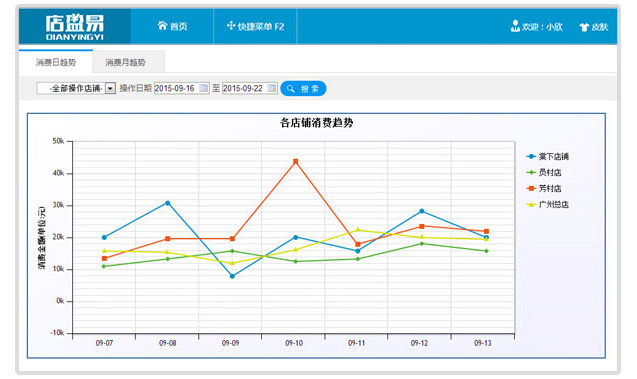Open calendar icon for start date 2015-09-16
This screenshot has height=379, width=637.
204,88
